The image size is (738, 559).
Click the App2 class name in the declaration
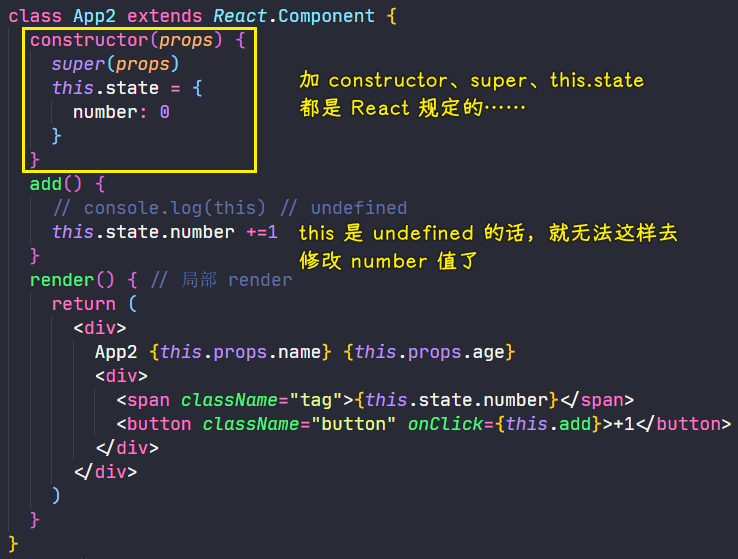tap(94, 16)
